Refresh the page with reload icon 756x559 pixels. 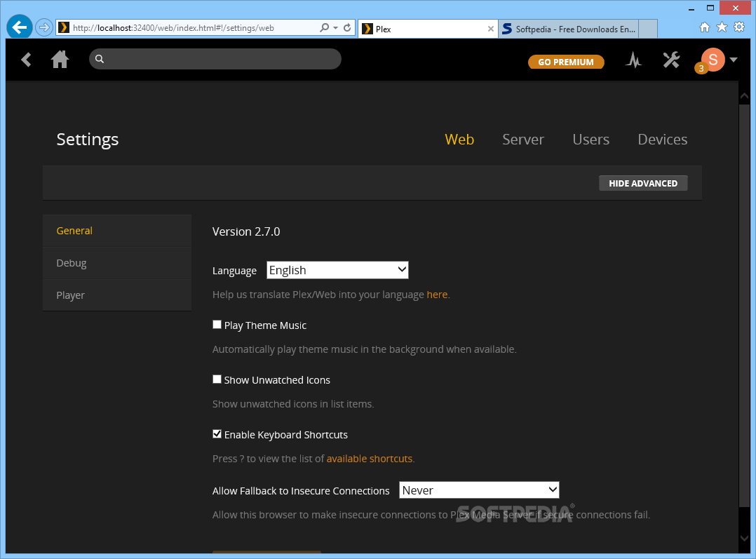(x=347, y=27)
